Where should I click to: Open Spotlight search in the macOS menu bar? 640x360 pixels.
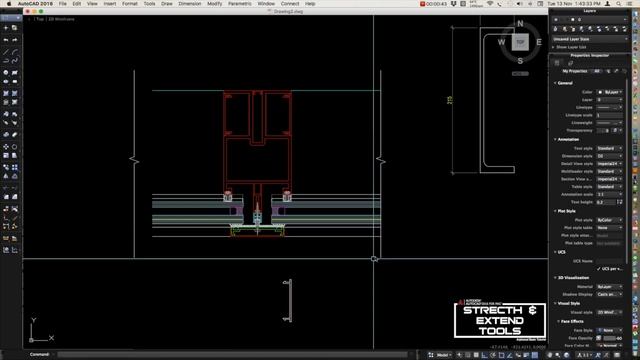619,4
